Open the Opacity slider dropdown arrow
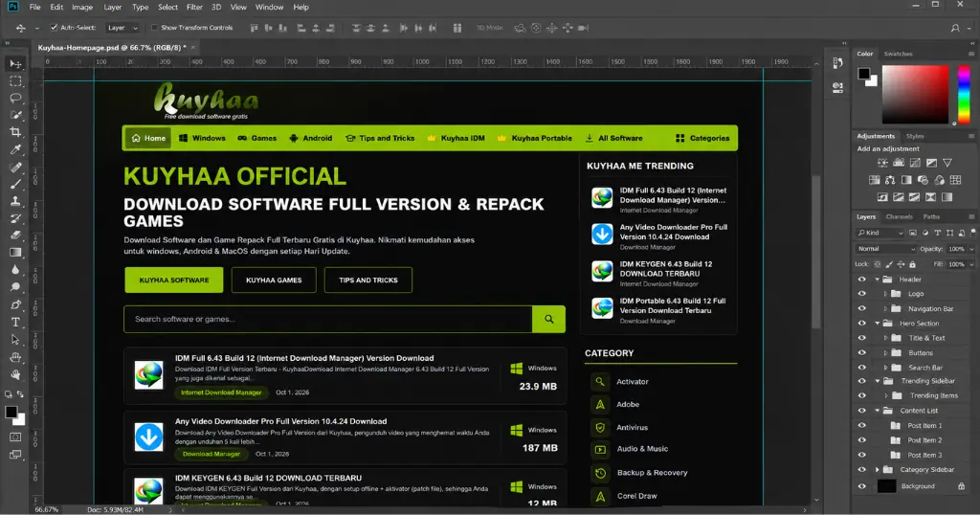Screen dimensions: 980x515 [x=970, y=248]
